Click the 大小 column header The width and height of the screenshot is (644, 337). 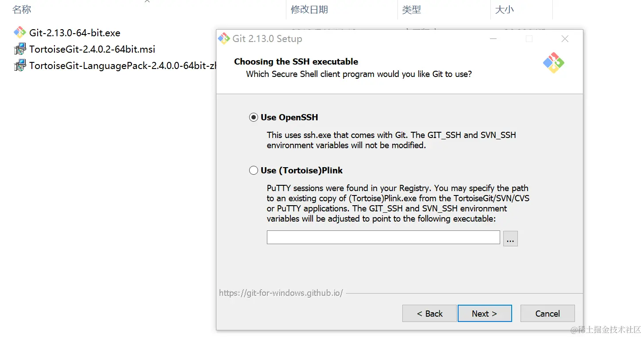point(504,10)
